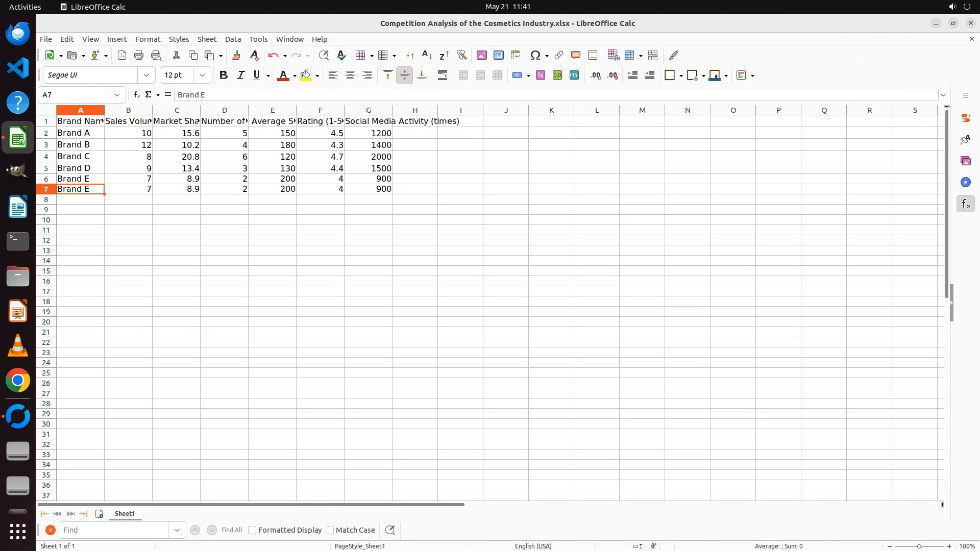Expand the Name Box dropdown arrow
980x551 pixels.
pyautogui.click(x=117, y=95)
